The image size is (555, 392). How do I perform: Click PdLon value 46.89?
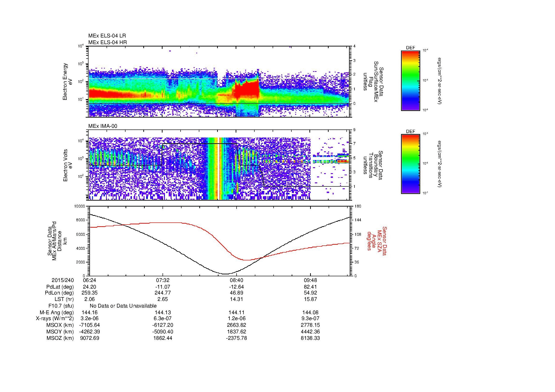tap(236, 293)
